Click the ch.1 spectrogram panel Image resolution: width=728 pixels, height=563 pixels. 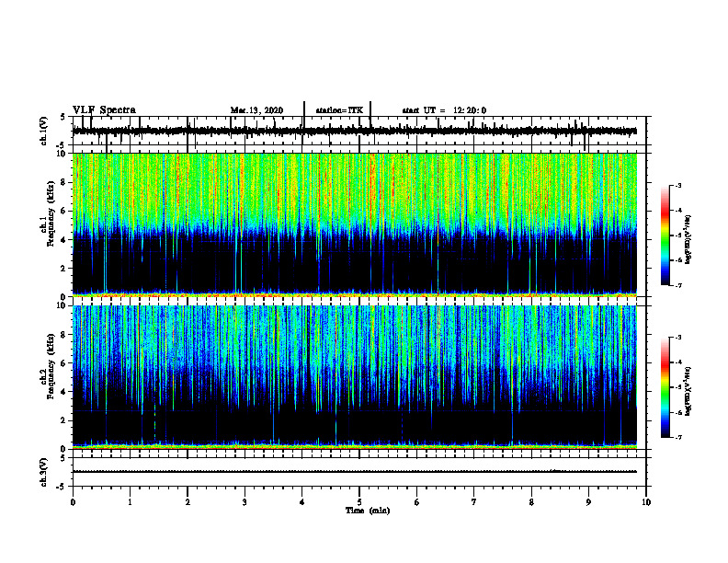355,224
